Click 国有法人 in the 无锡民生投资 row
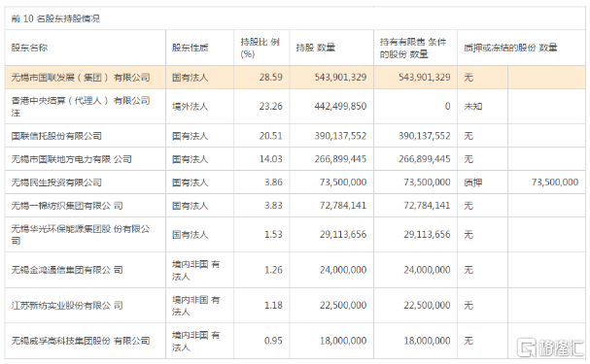 pyautogui.click(x=190, y=182)
